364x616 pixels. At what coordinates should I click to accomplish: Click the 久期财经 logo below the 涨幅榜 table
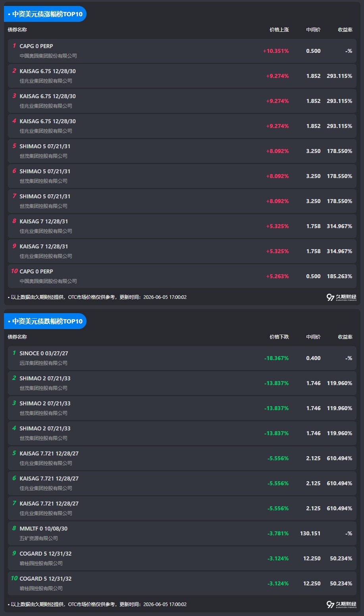341,297
